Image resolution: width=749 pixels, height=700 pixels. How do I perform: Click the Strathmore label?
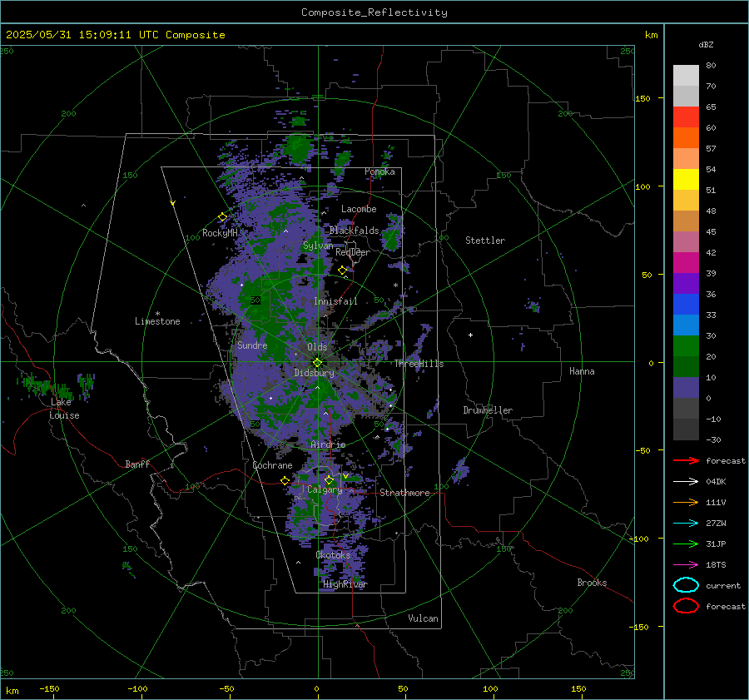404,493
